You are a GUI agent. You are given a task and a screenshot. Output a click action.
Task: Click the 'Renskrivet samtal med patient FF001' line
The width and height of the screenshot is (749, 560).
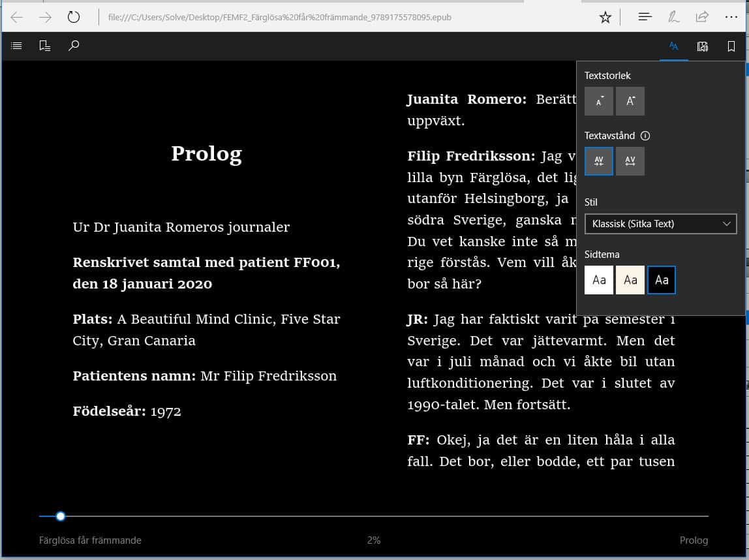(206, 273)
